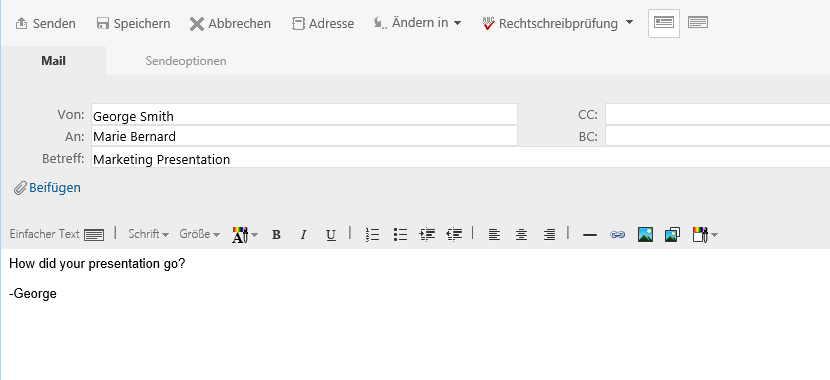Screen dimensions: 830x380
Task: Open the Schrift font dropdown
Action: [x=148, y=234]
